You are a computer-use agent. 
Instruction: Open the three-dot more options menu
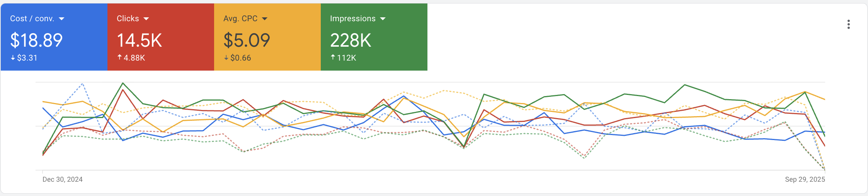[x=848, y=25]
